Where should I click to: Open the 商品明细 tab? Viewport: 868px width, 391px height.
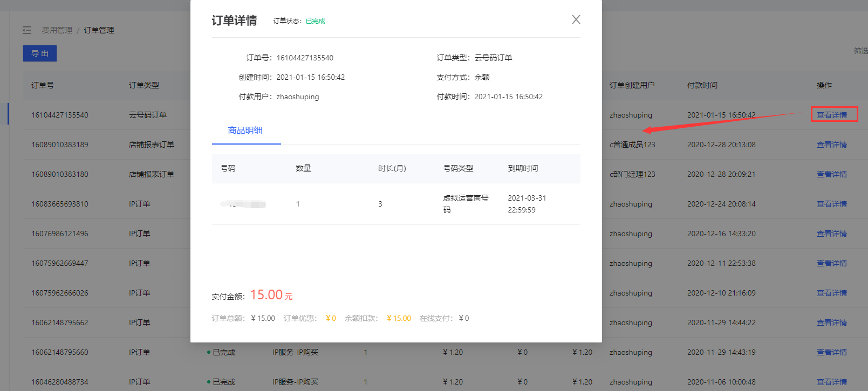(245, 131)
